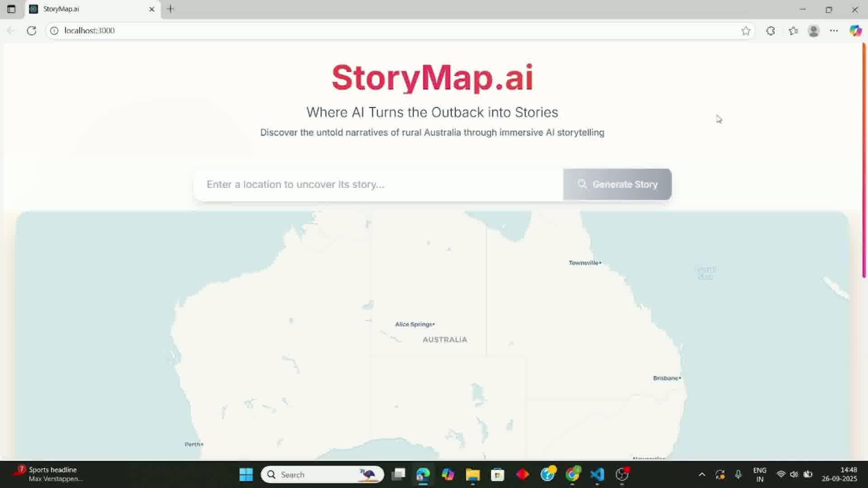868x488 pixels.
Task: Click Alice Springs label on map
Action: [414, 324]
